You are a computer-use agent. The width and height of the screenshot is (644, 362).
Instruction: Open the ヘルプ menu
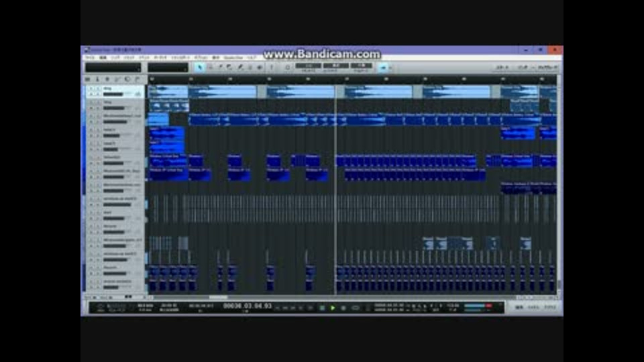point(252,58)
